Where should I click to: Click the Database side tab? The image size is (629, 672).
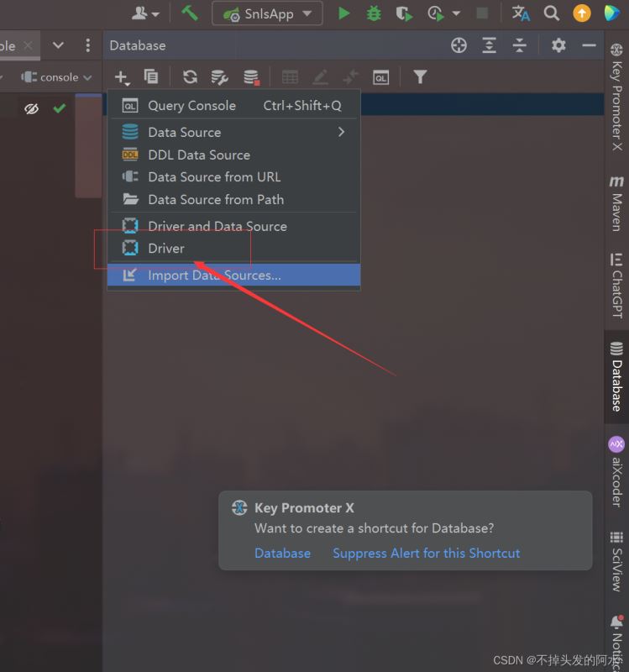coord(616,376)
